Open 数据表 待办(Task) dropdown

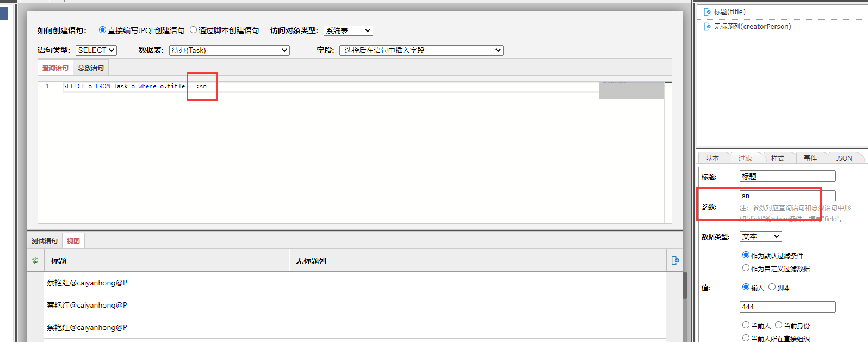pyautogui.click(x=230, y=50)
